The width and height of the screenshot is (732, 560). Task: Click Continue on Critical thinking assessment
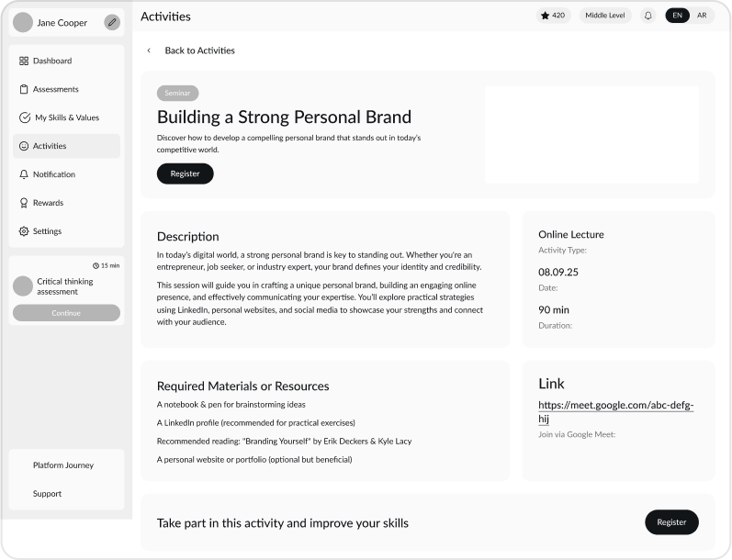[x=66, y=313]
